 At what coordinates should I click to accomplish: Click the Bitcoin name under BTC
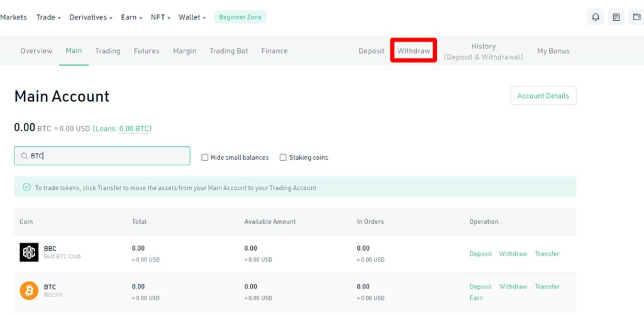click(53, 295)
